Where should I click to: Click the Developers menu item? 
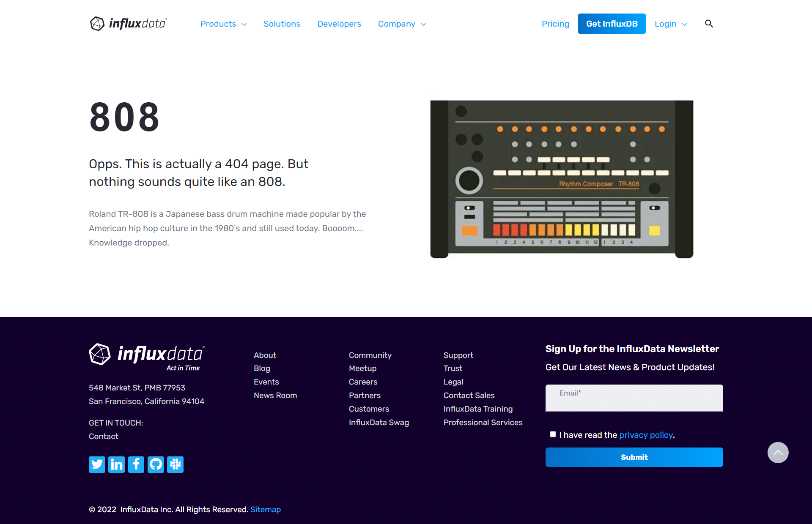[x=340, y=24]
